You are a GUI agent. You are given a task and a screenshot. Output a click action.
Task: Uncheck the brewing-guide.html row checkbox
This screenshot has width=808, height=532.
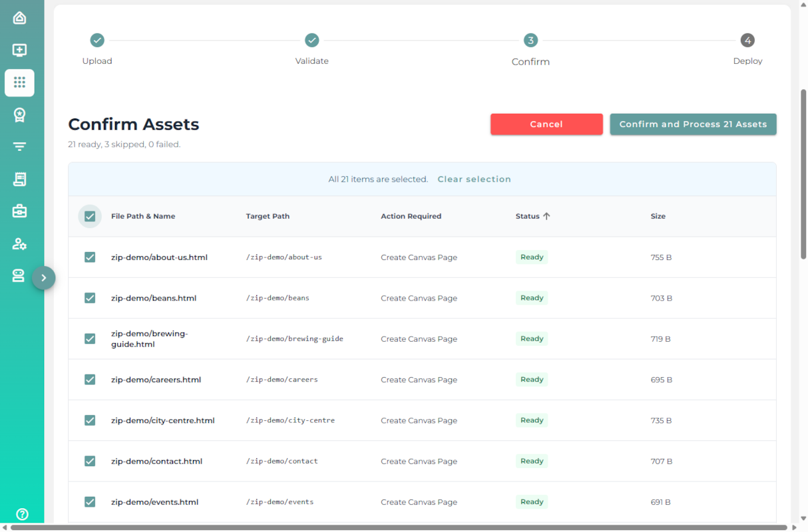[90, 339]
